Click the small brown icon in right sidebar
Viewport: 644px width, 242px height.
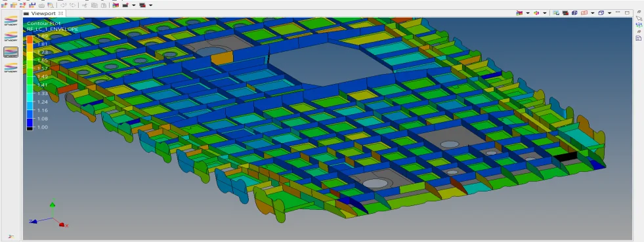click(639, 31)
